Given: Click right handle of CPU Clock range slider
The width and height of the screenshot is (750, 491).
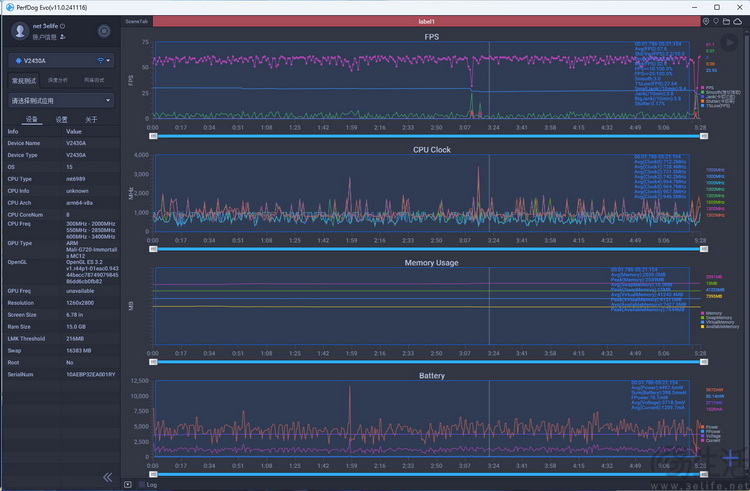Looking at the screenshot, I should (704, 249).
